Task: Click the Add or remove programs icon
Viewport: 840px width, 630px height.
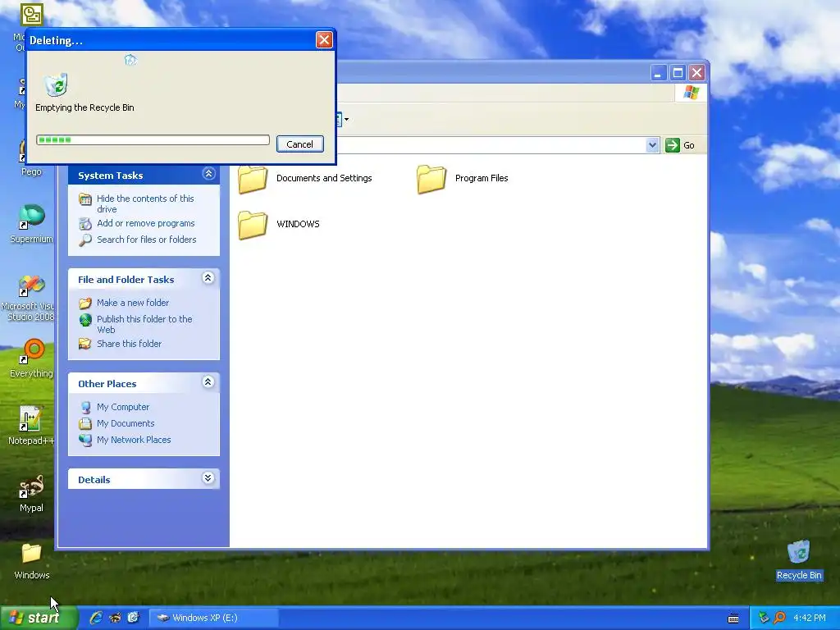Action: click(85, 223)
